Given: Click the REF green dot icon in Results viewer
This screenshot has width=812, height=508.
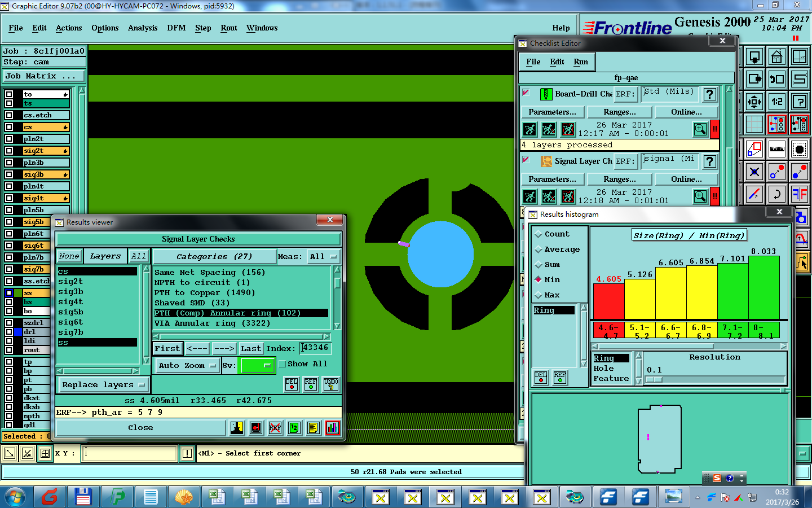Looking at the screenshot, I should [x=311, y=384].
